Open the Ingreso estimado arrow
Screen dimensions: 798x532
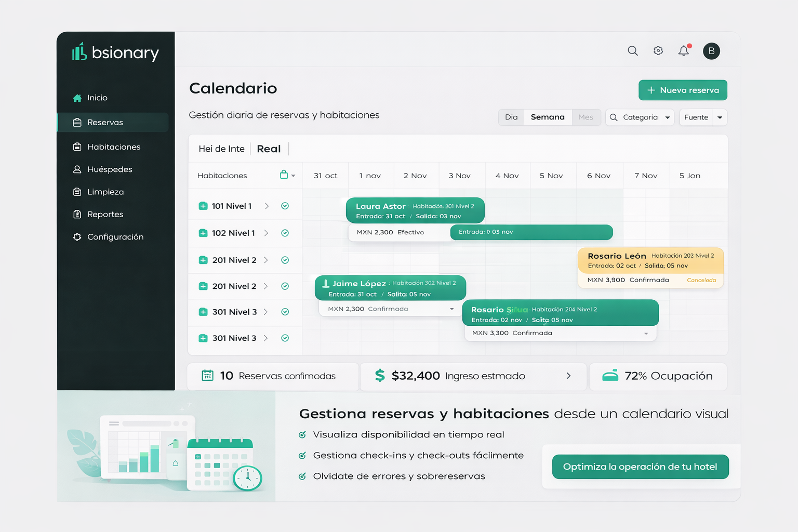point(568,376)
